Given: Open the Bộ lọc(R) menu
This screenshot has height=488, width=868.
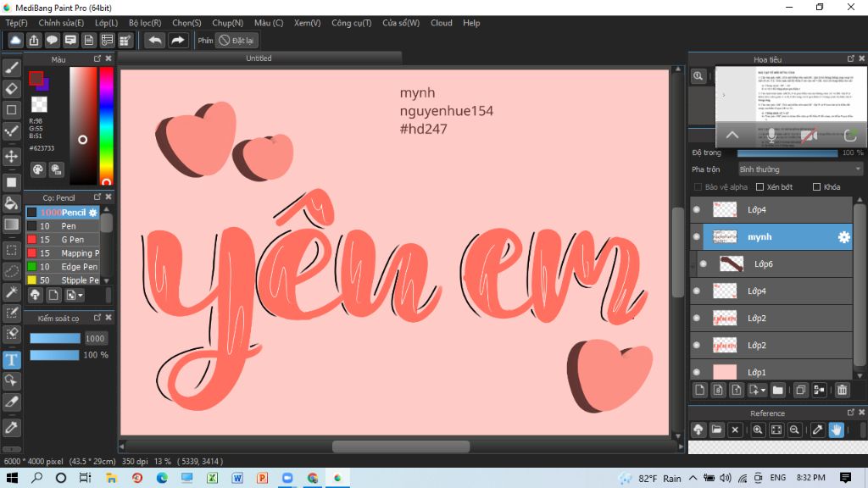Looking at the screenshot, I should [144, 23].
